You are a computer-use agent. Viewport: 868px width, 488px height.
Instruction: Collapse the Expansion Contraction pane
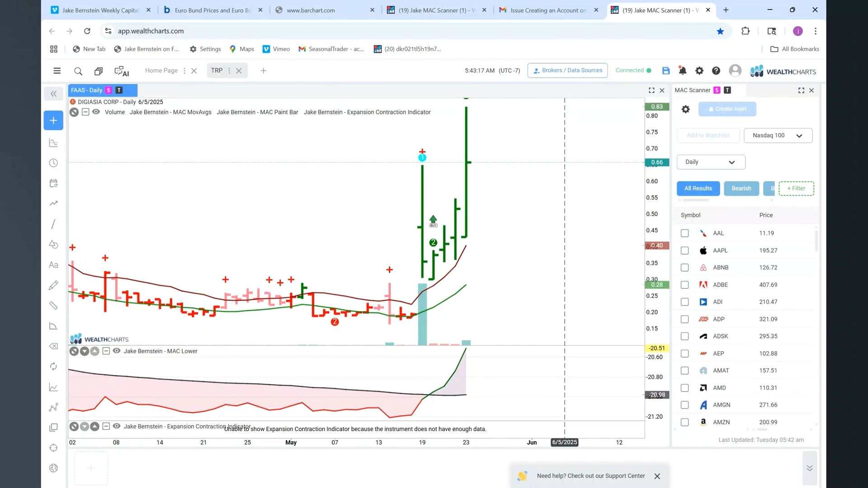(x=106, y=426)
